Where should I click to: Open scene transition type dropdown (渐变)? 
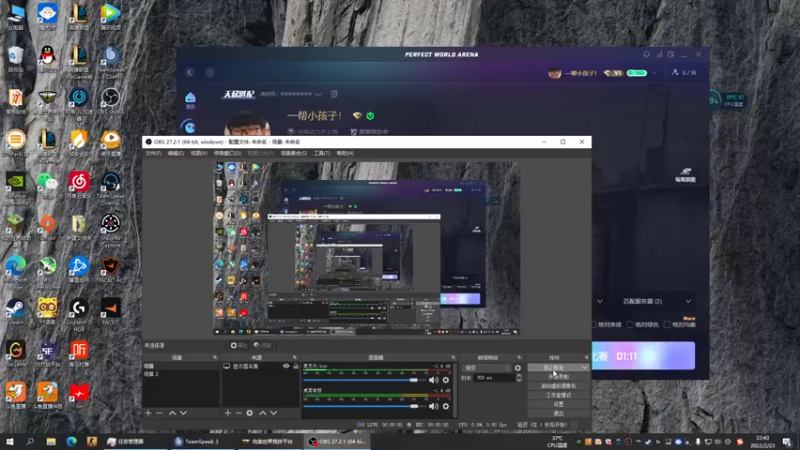point(486,367)
